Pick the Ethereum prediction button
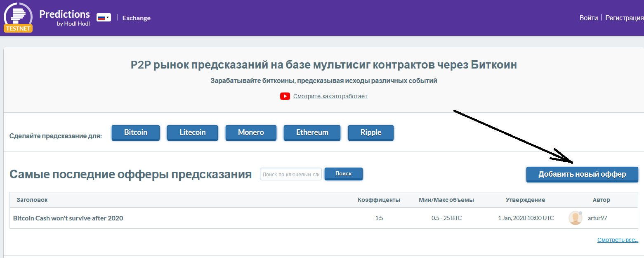This screenshot has width=644, height=258. 312,133
